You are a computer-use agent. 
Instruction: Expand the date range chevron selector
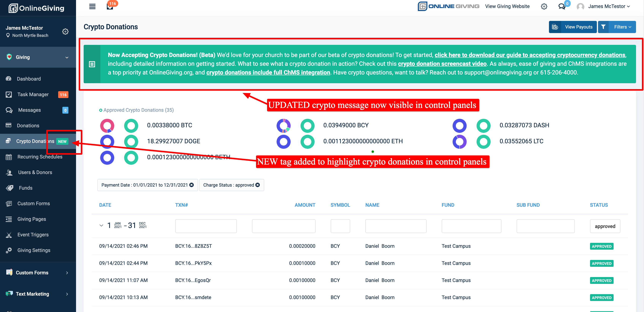(101, 226)
